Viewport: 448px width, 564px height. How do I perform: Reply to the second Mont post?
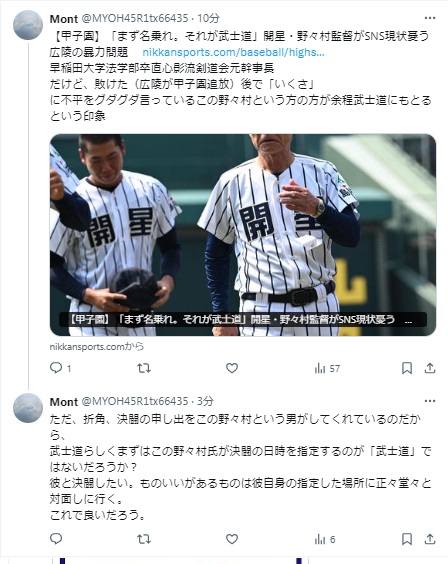tap(56, 538)
